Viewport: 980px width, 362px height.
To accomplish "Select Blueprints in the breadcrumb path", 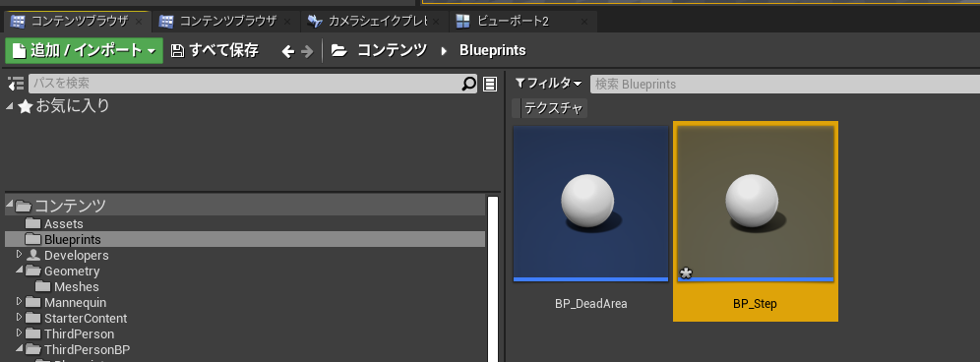I will (493, 50).
